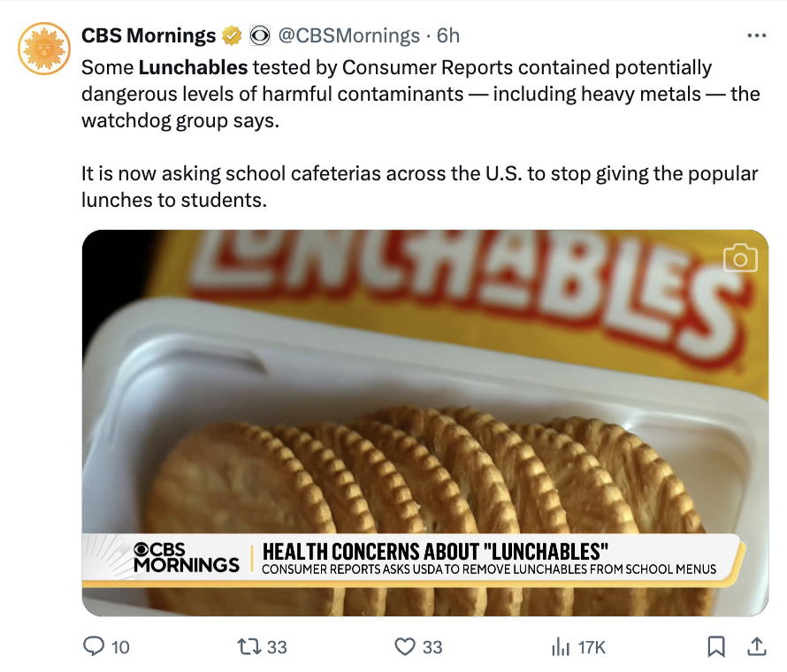Screen dimensions: 787x672
Task: Open the CBS Mornings profile avatar
Action: pos(42,46)
